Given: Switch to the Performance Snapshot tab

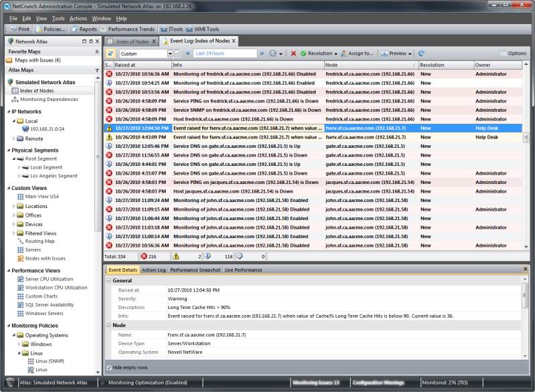Looking at the screenshot, I should pos(195,270).
